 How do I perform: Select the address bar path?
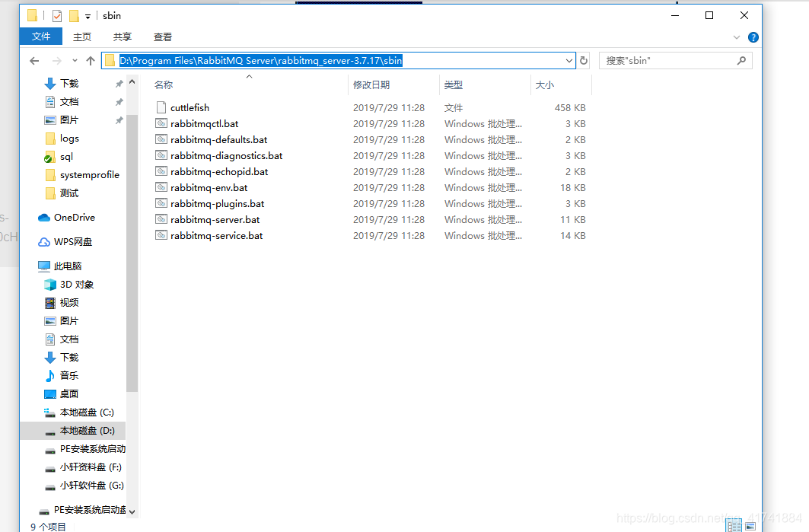(260, 61)
